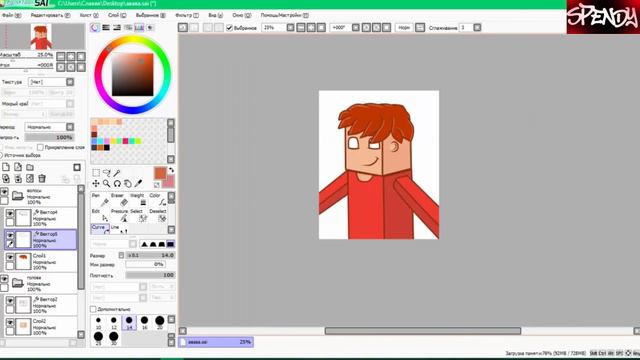The height and width of the screenshot is (360, 640).
Task: Choose the Eraser linework tool
Action: coord(120,200)
